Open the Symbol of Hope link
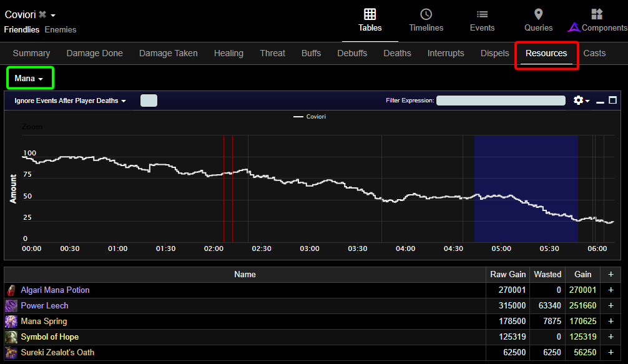This screenshot has width=628, height=364. pyautogui.click(x=50, y=337)
